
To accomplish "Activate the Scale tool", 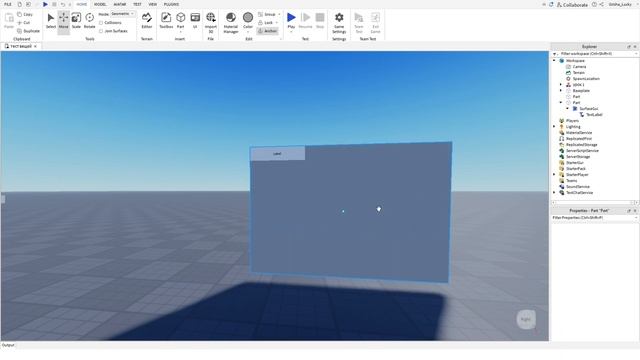I will 76,20.
